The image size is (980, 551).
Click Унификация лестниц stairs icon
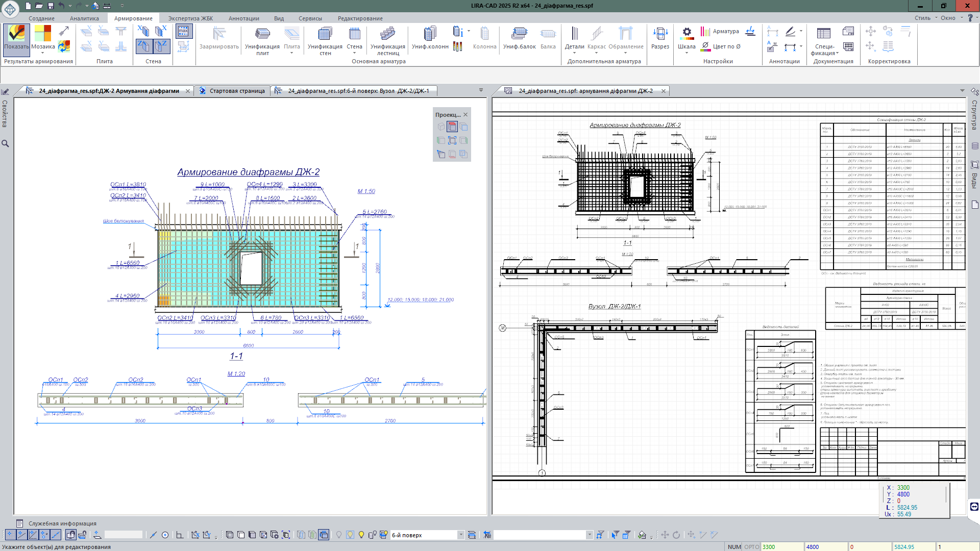tap(387, 39)
